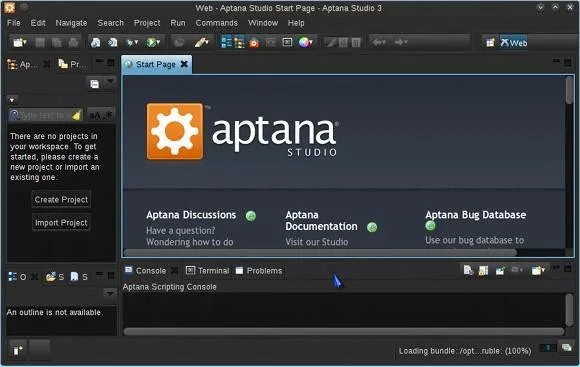
Task: Click green arrow under Aptana Bug Database
Action: pos(430,226)
